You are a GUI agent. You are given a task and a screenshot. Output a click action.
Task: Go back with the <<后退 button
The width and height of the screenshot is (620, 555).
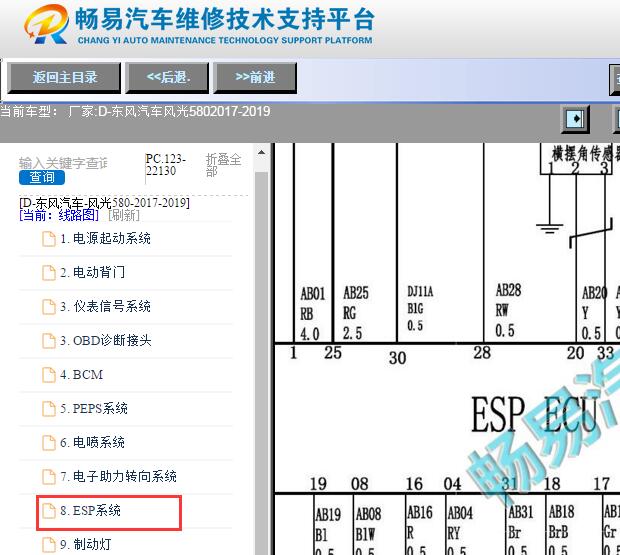pos(167,77)
